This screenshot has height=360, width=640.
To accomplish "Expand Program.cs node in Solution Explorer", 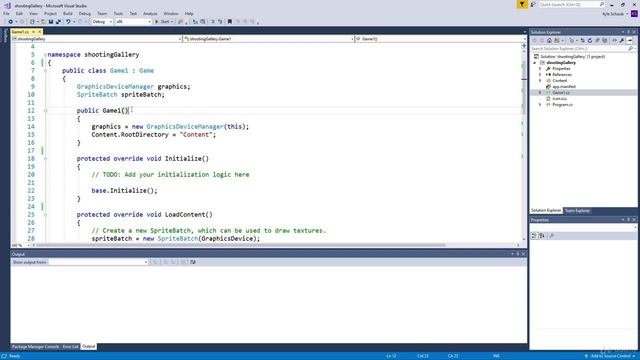I will click(540, 104).
